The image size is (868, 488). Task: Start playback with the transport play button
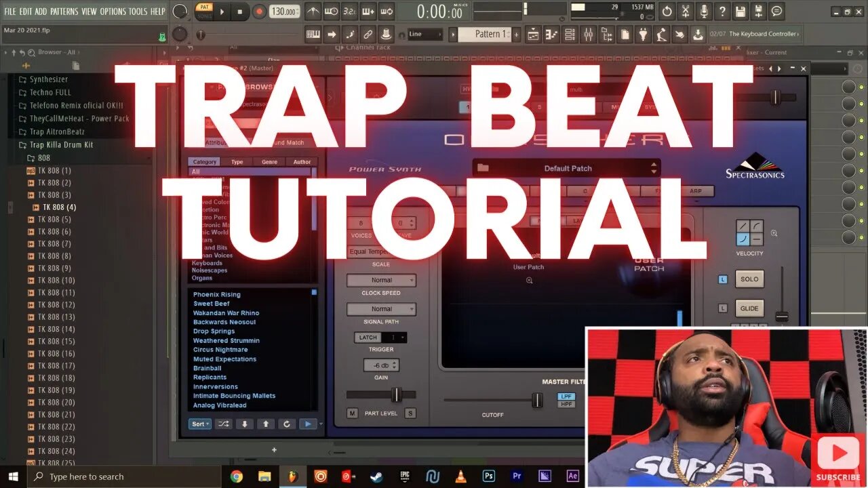coord(222,12)
